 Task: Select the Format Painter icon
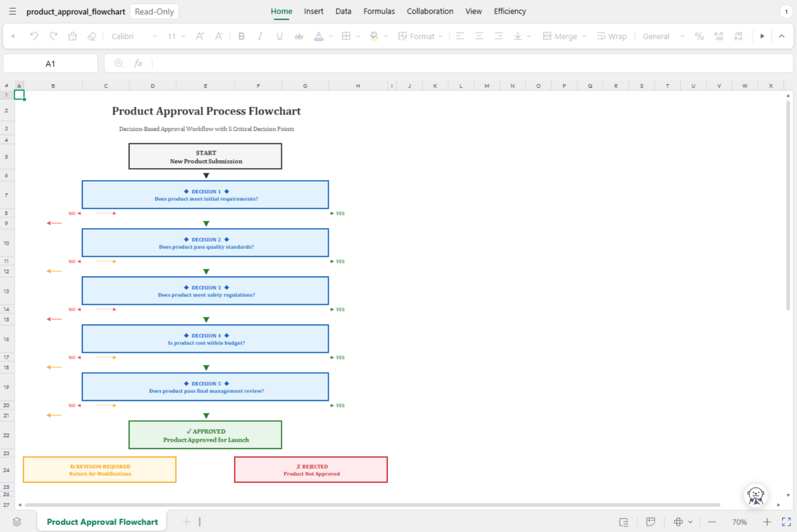[x=72, y=36]
